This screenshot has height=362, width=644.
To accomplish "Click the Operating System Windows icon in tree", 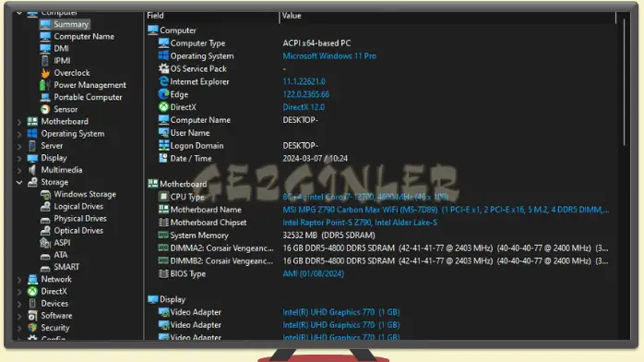I will point(32,134).
